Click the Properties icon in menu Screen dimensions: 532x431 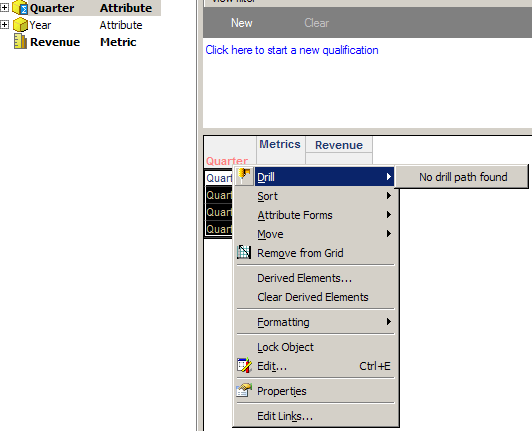(244, 391)
